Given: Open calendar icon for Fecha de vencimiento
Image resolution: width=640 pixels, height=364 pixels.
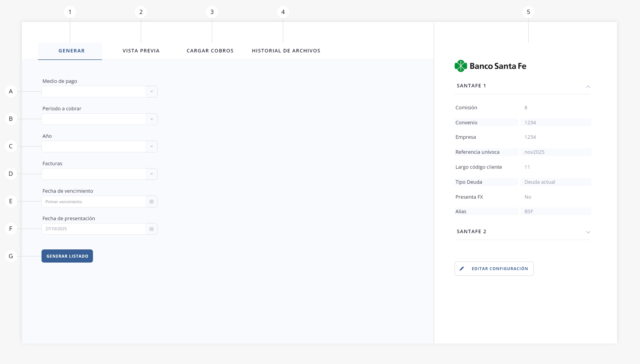Looking at the screenshot, I should [151, 201].
